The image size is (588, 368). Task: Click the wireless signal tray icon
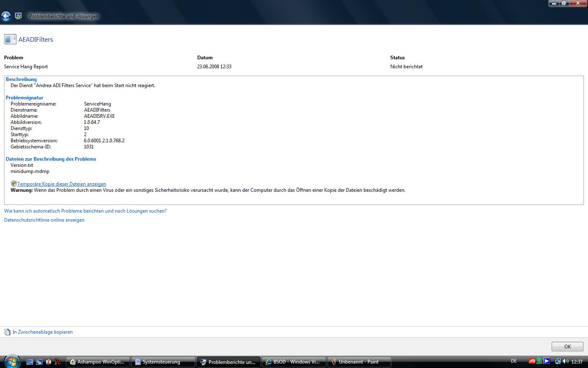click(x=539, y=361)
